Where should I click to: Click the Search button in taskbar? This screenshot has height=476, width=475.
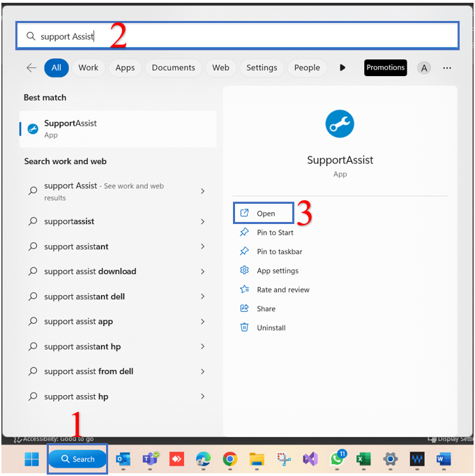click(x=77, y=459)
